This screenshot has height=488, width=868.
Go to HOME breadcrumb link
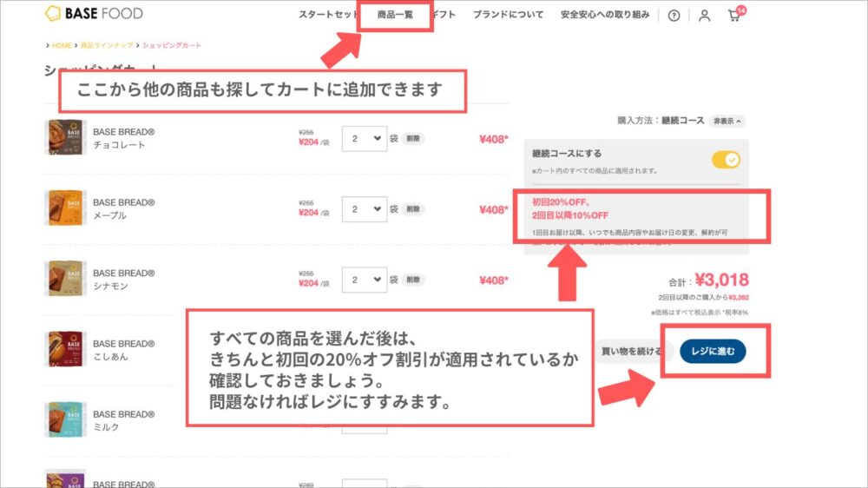click(62, 45)
